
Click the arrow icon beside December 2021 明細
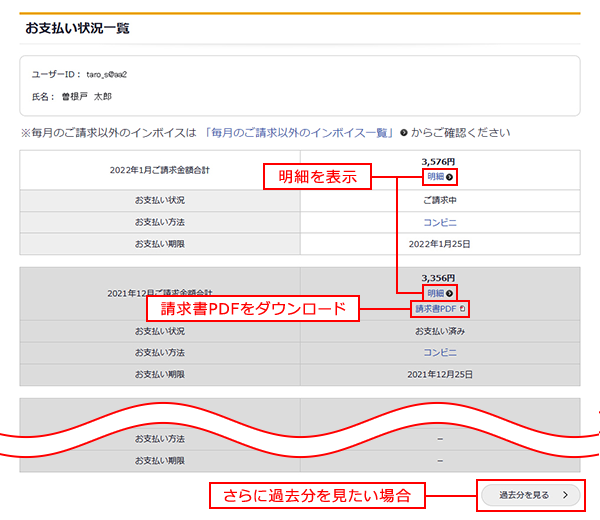[x=449, y=293]
